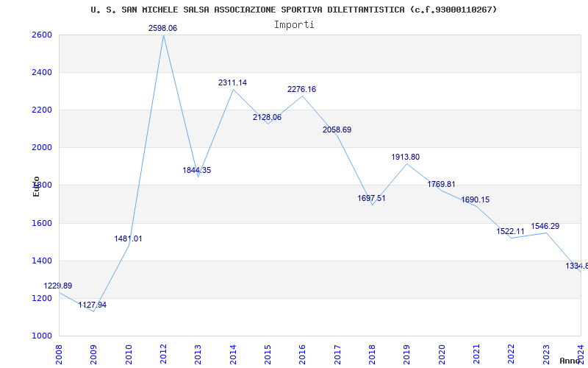Click the Importi chart subtitle
This screenshot has width=588, height=368.
(294, 25)
